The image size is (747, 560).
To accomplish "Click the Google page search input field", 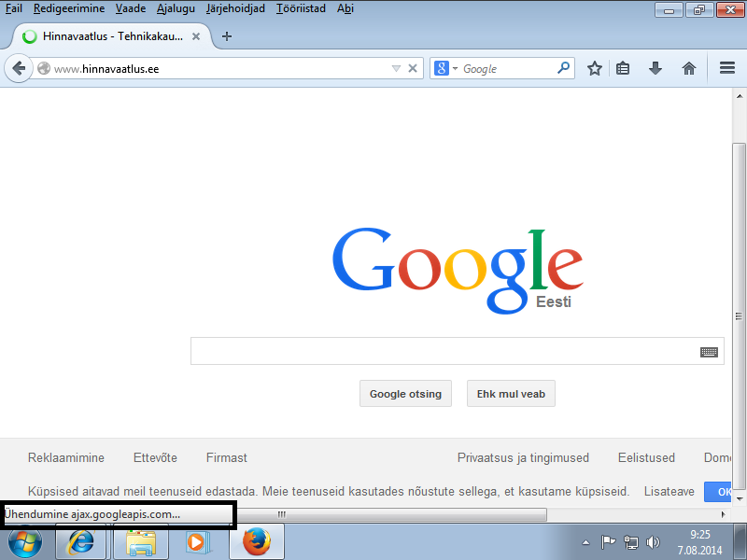I will 458,351.
